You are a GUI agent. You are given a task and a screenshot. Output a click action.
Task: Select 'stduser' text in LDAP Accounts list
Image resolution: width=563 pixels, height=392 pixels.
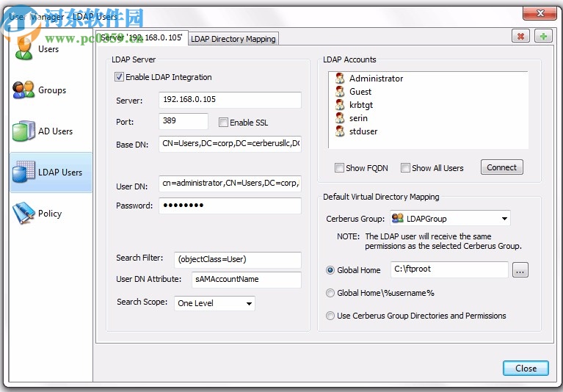coord(363,131)
